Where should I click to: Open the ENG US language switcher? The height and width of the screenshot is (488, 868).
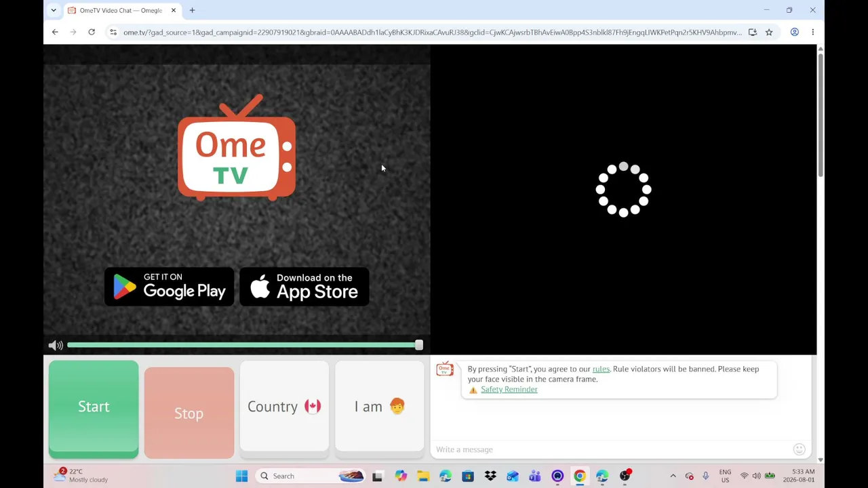coord(725,476)
